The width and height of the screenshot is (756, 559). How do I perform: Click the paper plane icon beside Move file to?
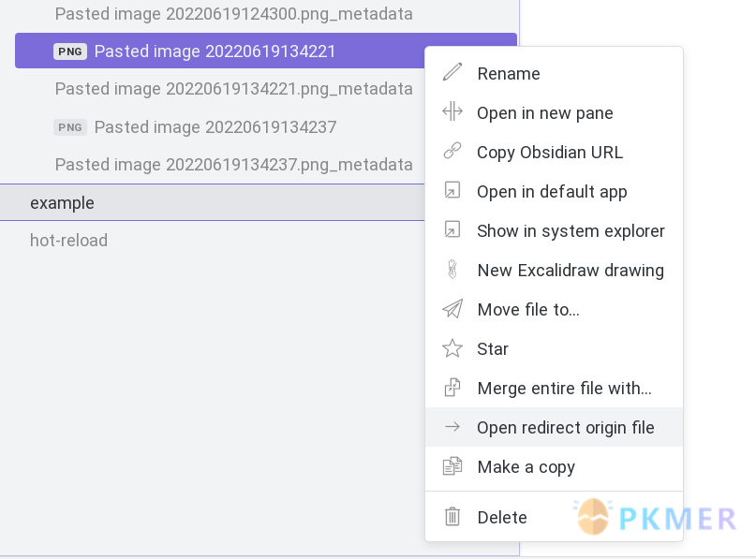click(452, 308)
